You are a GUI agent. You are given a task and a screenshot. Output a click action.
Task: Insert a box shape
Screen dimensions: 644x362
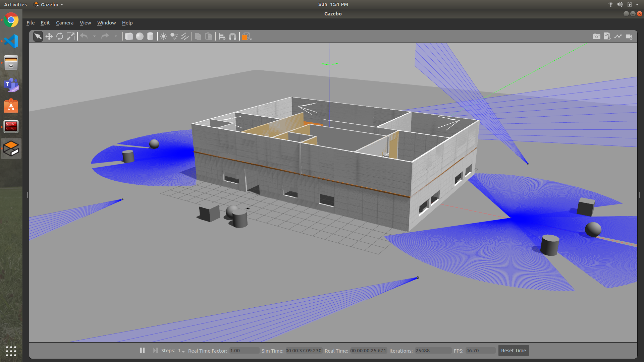coord(129,37)
